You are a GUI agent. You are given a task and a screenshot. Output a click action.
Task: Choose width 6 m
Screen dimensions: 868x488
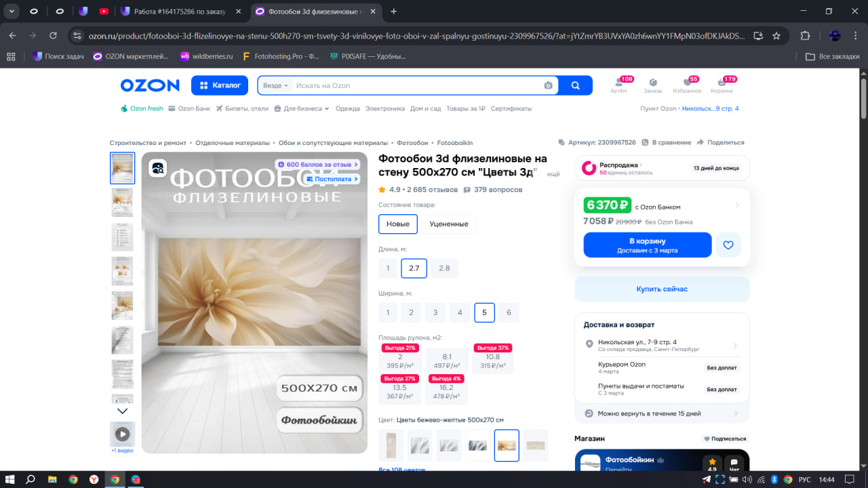(509, 312)
